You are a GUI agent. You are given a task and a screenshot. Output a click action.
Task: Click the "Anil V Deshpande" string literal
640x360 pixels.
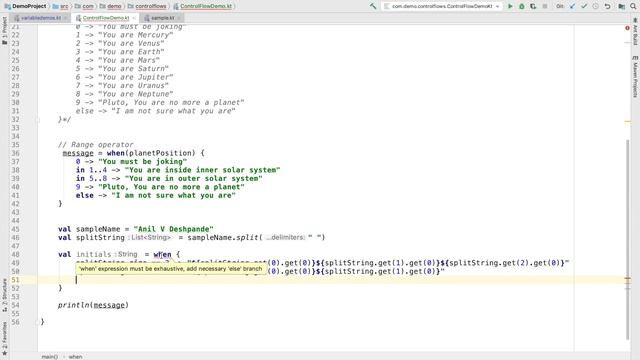pyautogui.click(x=173, y=229)
